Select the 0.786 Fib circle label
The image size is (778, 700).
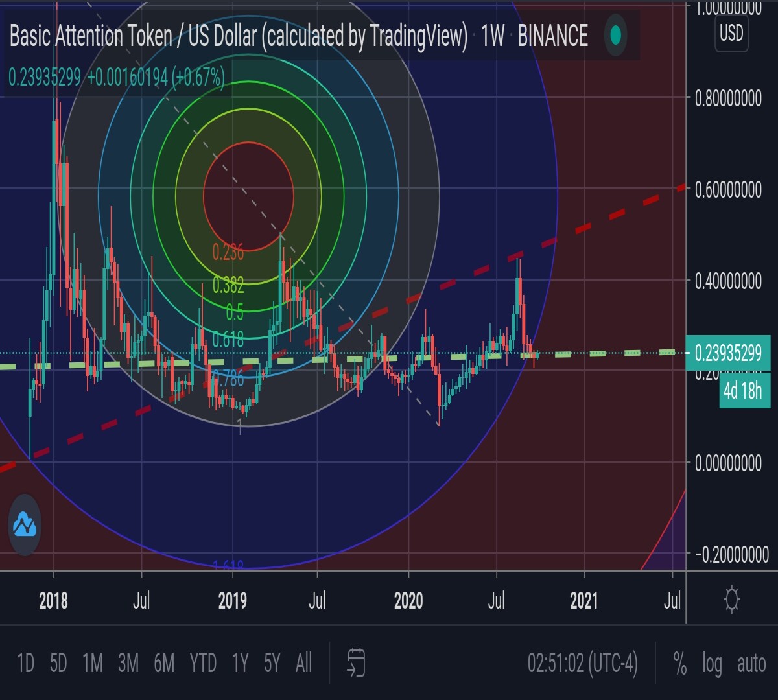tap(228, 379)
